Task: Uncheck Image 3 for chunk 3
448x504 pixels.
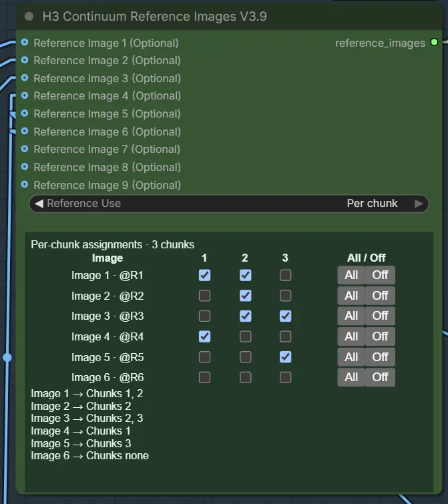Action: pyautogui.click(x=285, y=316)
